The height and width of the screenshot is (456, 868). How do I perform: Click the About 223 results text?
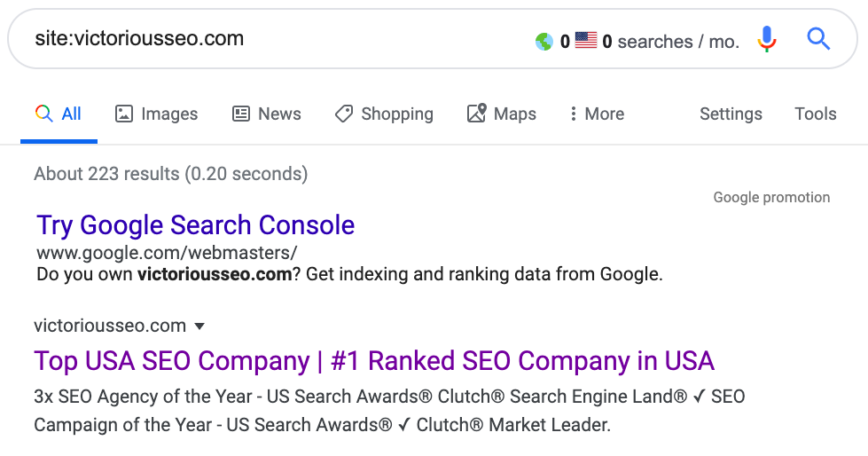pyautogui.click(x=171, y=174)
